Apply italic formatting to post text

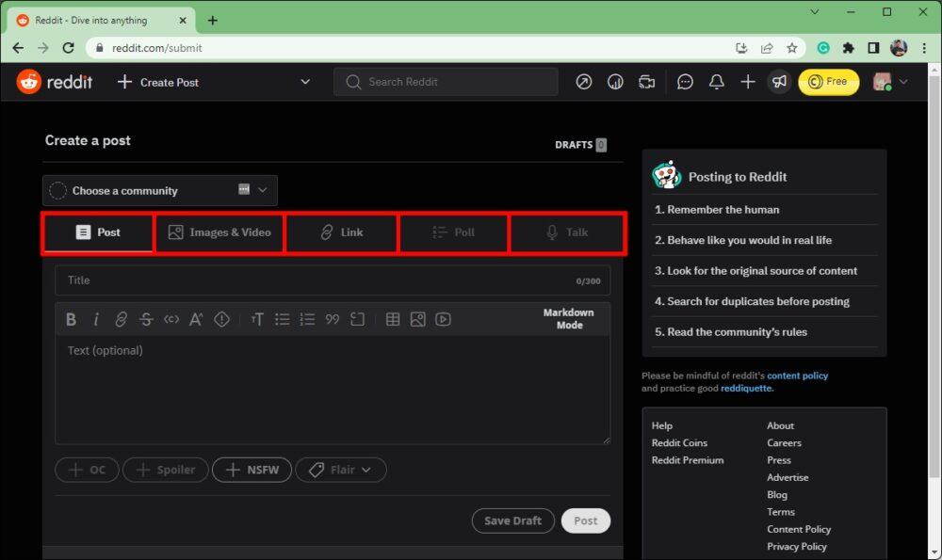96,319
